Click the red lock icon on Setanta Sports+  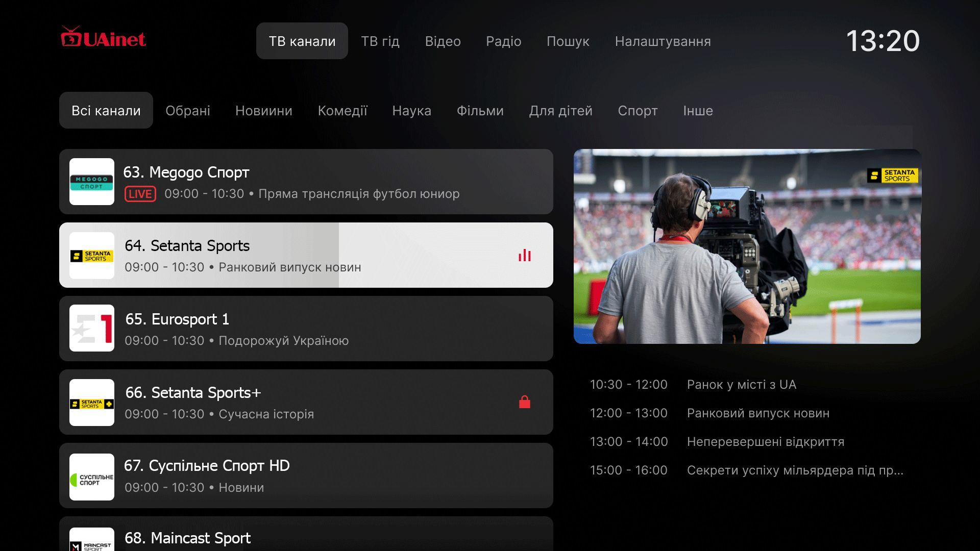(x=525, y=403)
